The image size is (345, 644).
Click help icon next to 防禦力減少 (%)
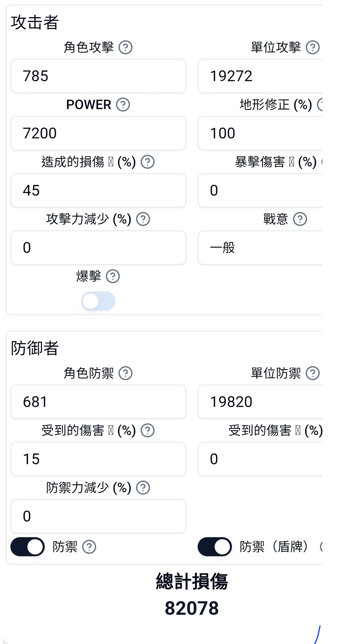(143, 488)
